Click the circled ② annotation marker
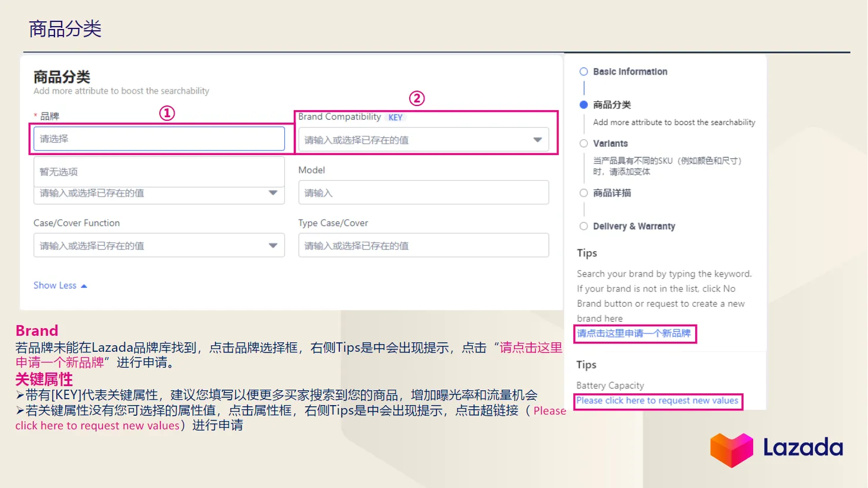This screenshot has width=868, height=488. (417, 99)
